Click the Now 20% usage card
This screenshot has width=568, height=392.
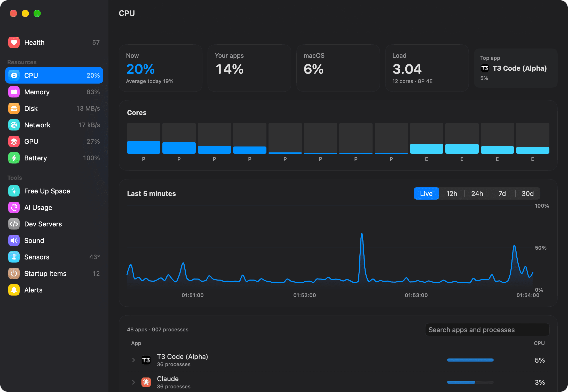click(x=160, y=68)
